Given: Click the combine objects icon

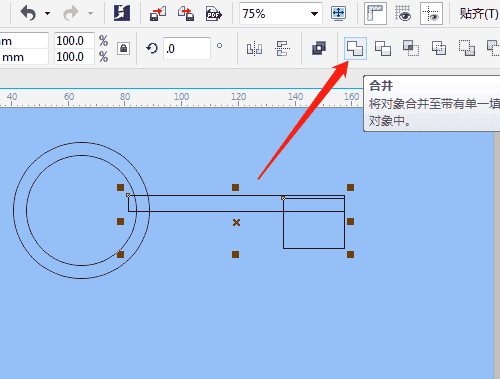Looking at the screenshot, I should [319, 49].
